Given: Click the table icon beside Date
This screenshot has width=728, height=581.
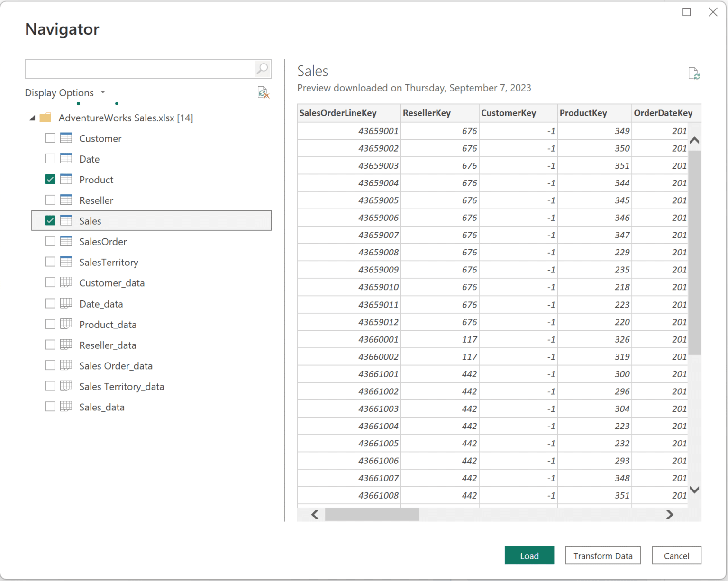Looking at the screenshot, I should 65,159.
